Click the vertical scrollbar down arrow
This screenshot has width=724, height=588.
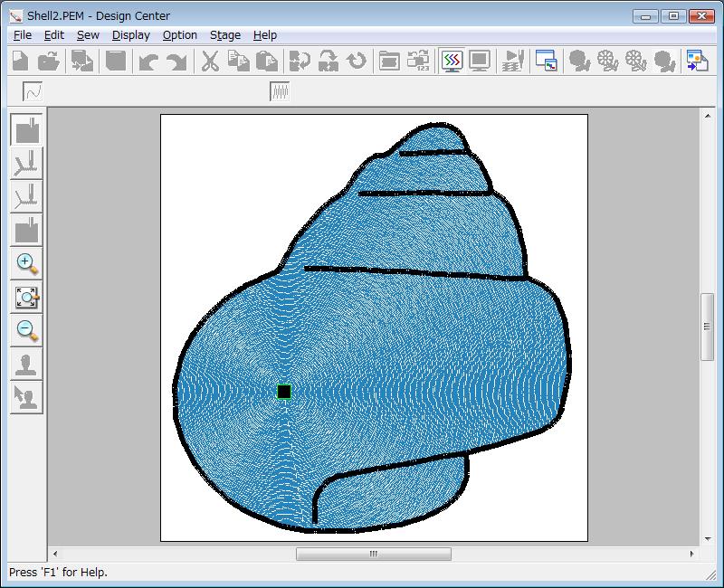pyautogui.click(x=708, y=538)
